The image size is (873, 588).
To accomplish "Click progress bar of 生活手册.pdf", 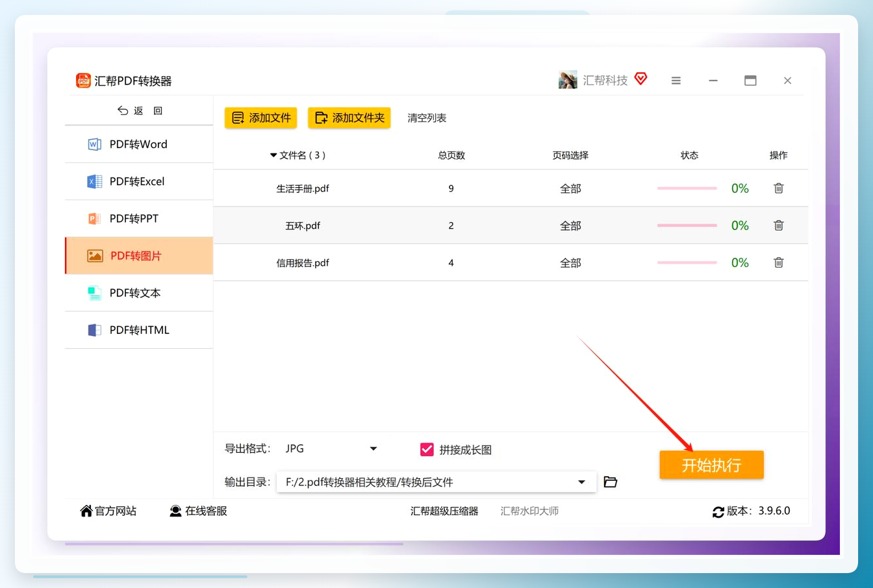I will tap(687, 188).
